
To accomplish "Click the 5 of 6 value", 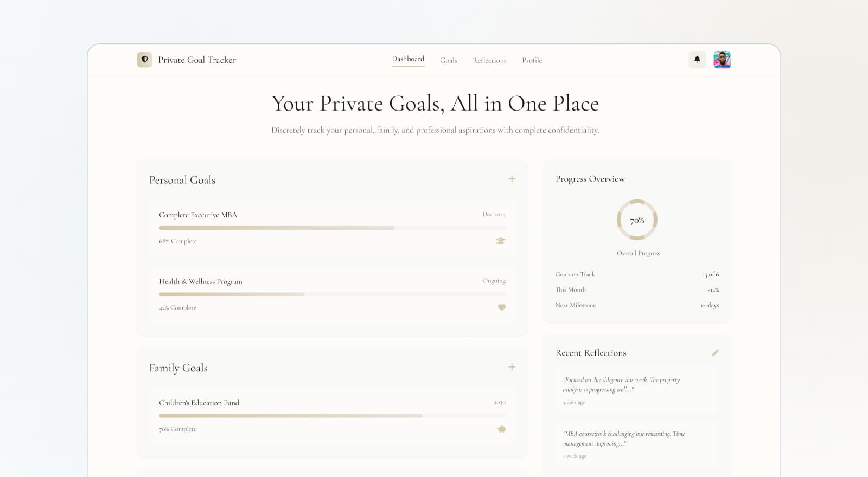I will click(712, 274).
